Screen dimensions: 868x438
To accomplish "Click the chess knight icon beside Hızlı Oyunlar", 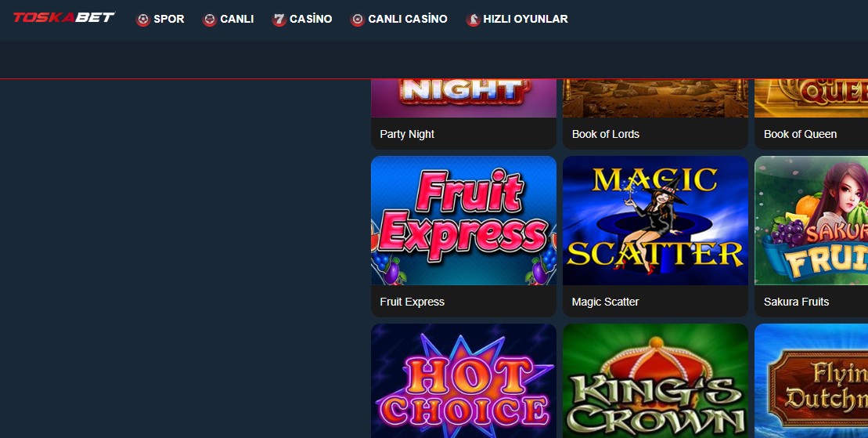I will (x=473, y=20).
